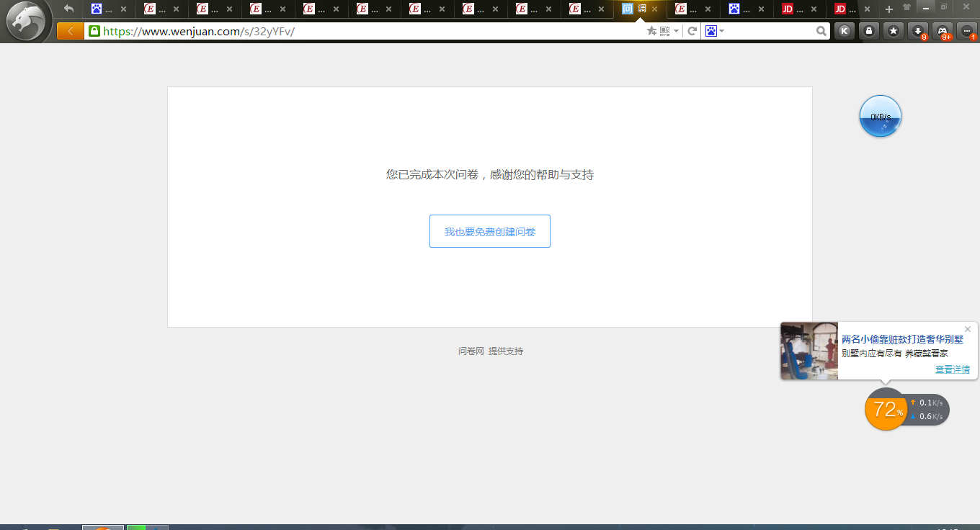Add this page to favorites with star-plus icon

click(x=651, y=31)
